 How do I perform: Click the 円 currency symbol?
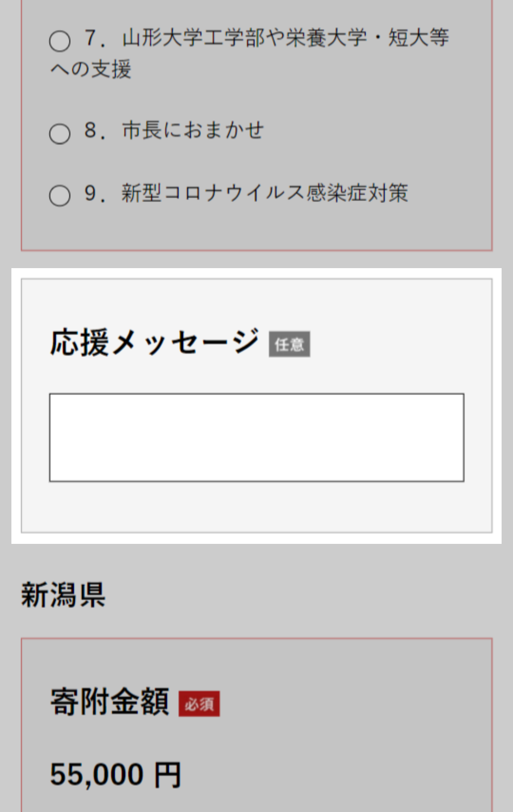(x=168, y=775)
